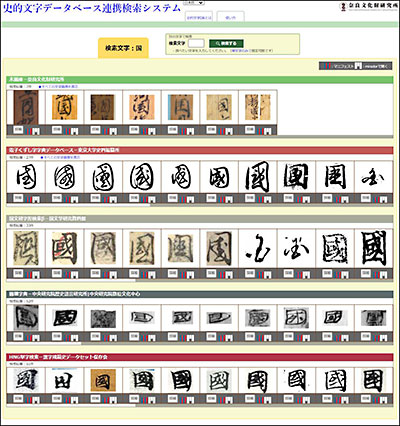Click the IIIF icon under the second gray-section glyph
This screenshot has height=426, width=400.
coord(67,274)
